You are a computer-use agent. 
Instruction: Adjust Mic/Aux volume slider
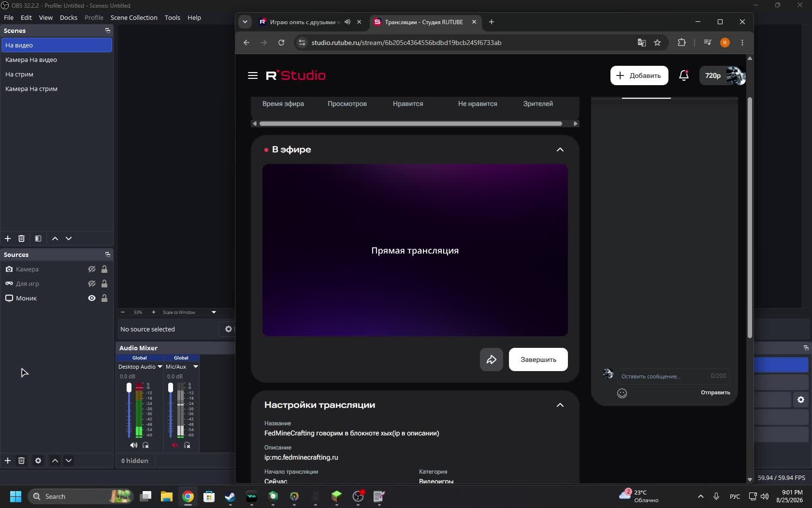tap(171, 388)
